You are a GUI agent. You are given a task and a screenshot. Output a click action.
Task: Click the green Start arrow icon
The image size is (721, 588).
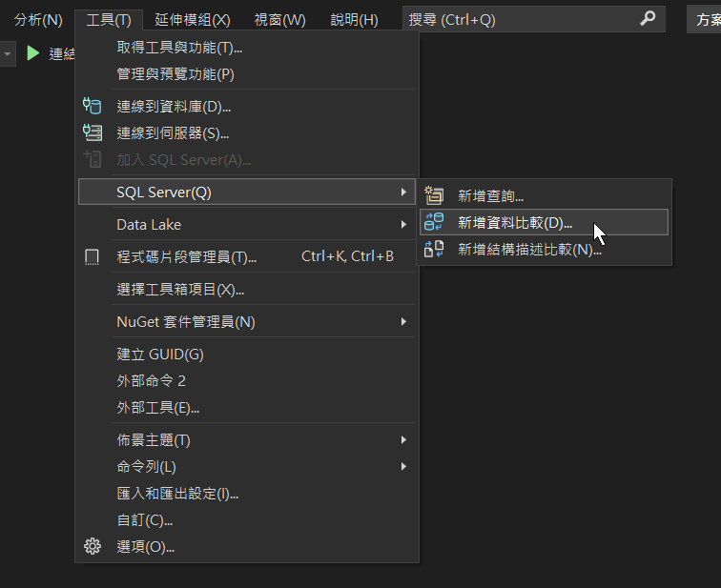pyautogui.click(x=33, y=53)
